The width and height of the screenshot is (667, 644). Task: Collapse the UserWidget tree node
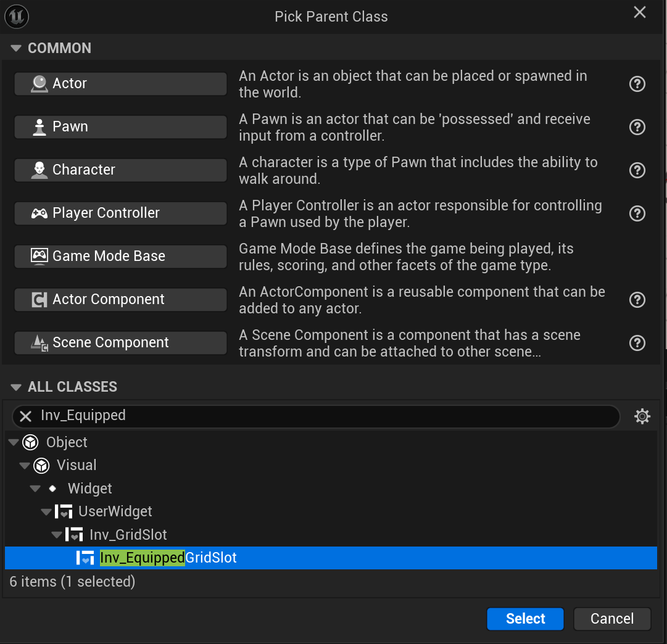tap(46, 511)
